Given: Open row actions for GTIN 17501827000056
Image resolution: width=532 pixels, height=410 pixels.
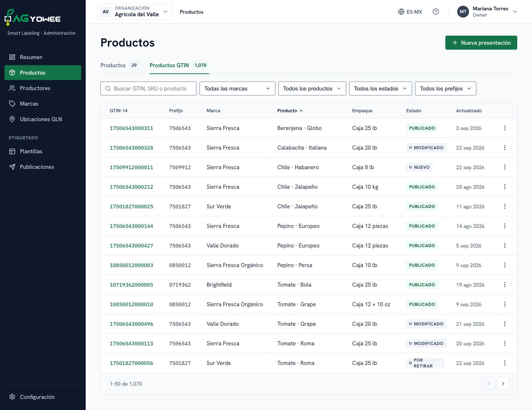Looking at the screenshot, I should pyautogui.click(x=505, y=363).
